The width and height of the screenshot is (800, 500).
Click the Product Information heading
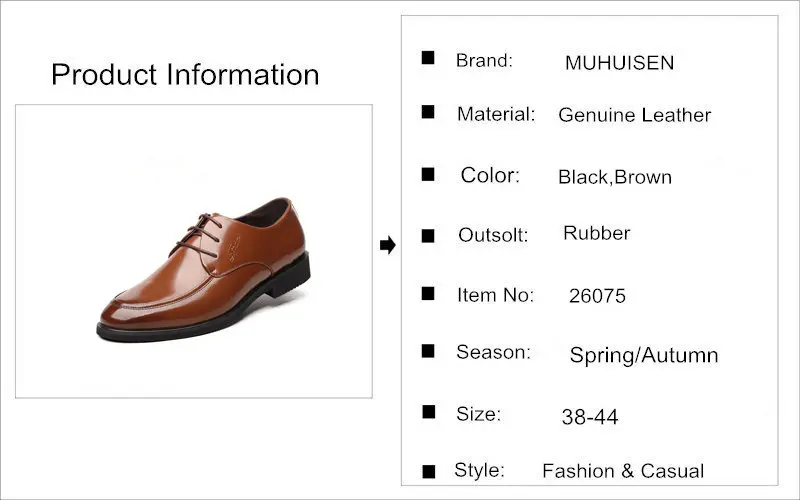[185, 74]
